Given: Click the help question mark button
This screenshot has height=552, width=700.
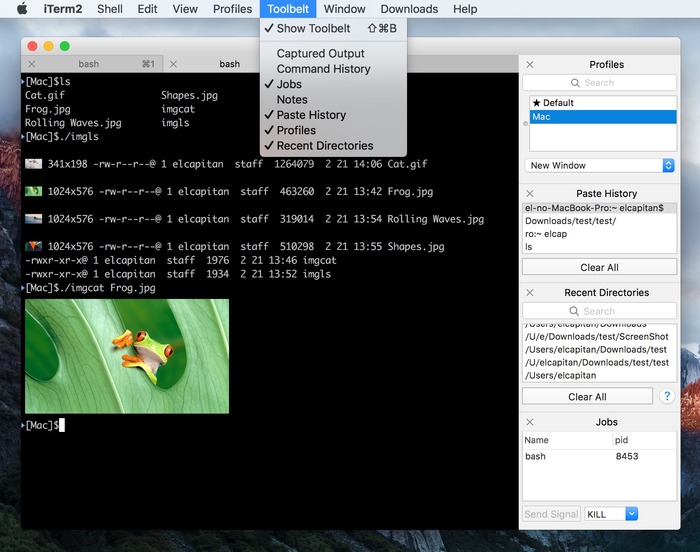Looking at the screenshot, I should (x=667, y=396).
